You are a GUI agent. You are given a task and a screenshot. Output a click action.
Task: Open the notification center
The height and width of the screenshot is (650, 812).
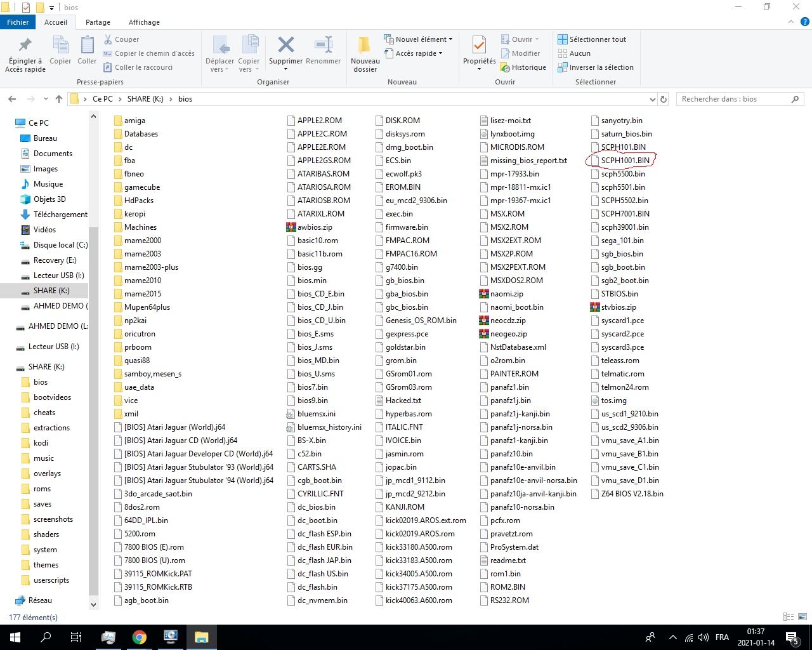point(792,637)
